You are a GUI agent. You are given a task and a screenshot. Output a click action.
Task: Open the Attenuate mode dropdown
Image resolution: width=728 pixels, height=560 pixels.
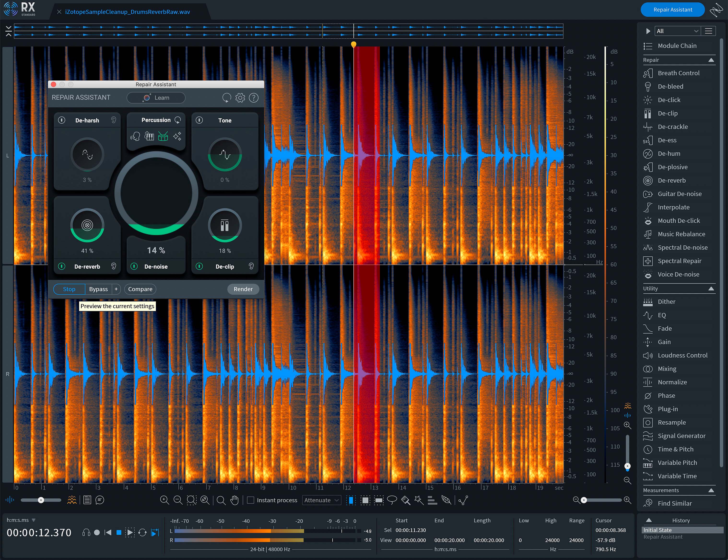pyautogui.click(x=322, y=500)
